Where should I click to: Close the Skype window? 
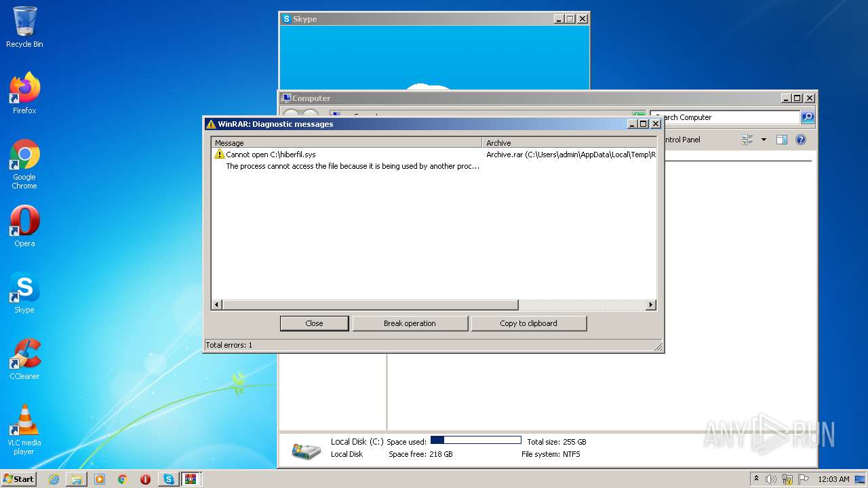(582, 19)
